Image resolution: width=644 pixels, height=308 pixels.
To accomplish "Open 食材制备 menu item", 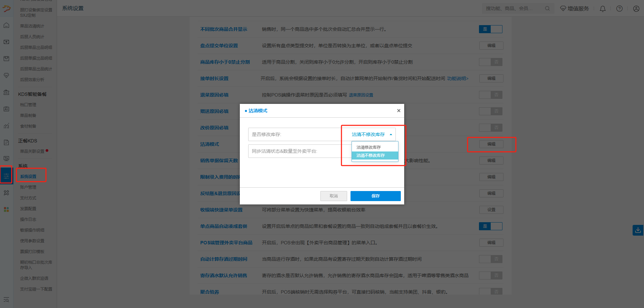I will (28, 126).
